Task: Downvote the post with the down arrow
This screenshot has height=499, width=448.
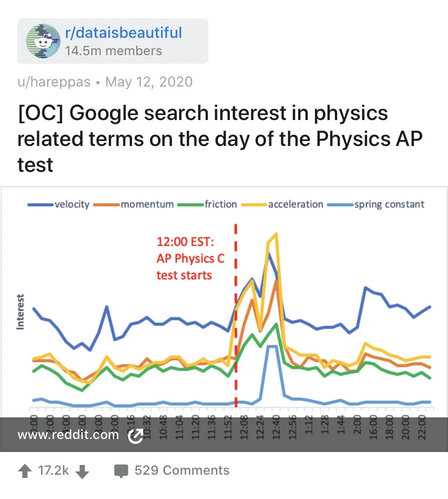Action: tap(82, 471)
